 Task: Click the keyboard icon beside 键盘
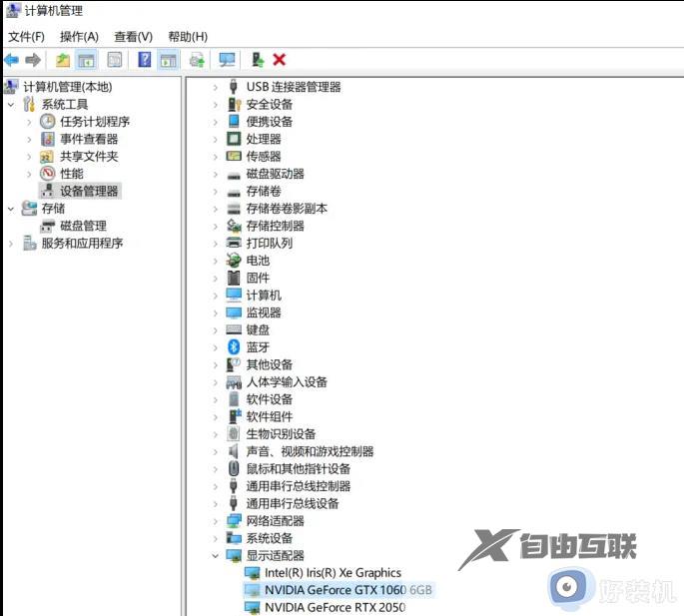(234, 329)
